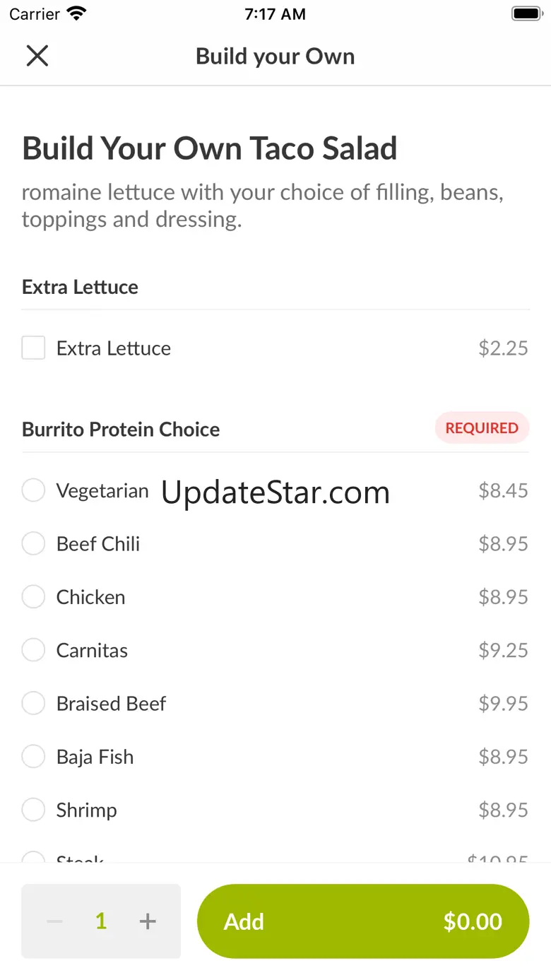The height and width of the screenshot is (980, 551).
Task: Tap the Braised Beef $9.95 price
Action: 503,704
